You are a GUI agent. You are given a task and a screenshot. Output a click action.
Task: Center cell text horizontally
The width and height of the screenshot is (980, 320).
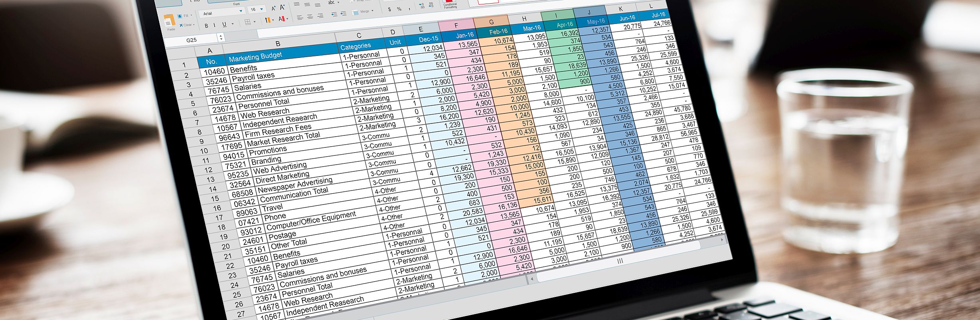click(310, 16)
